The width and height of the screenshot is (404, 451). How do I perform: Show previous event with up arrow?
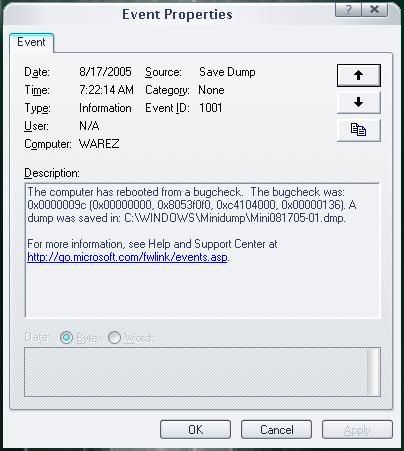click(x=359, y=75)
